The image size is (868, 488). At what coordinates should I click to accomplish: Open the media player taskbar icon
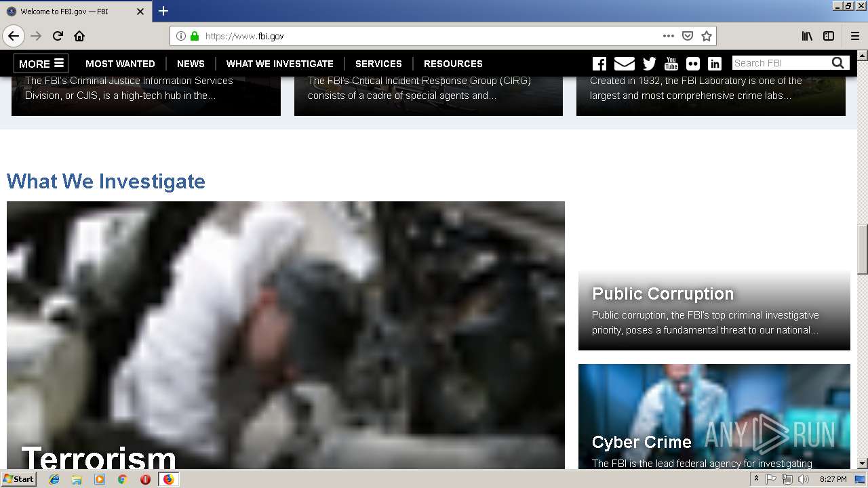tap(100, 479)
